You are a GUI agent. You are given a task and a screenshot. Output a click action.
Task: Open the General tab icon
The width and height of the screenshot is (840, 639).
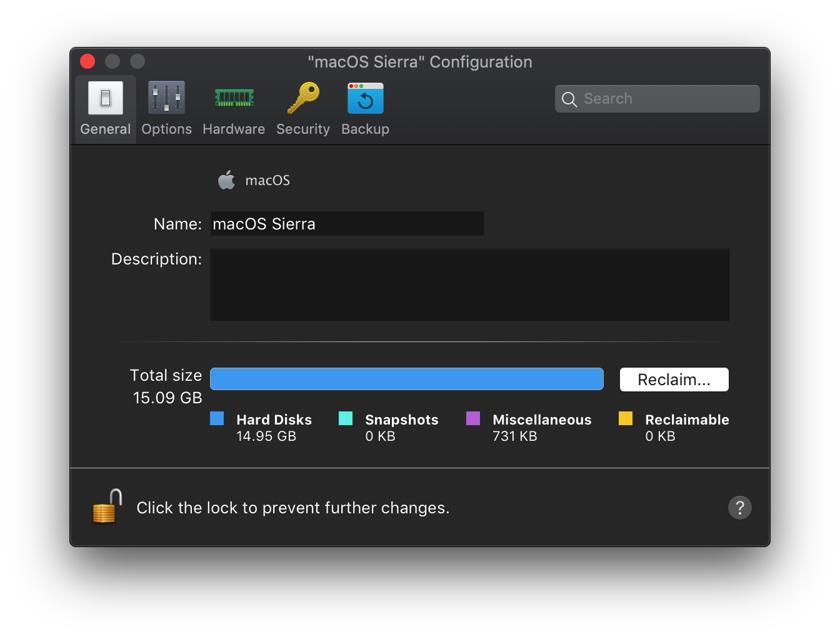point(106,98)
